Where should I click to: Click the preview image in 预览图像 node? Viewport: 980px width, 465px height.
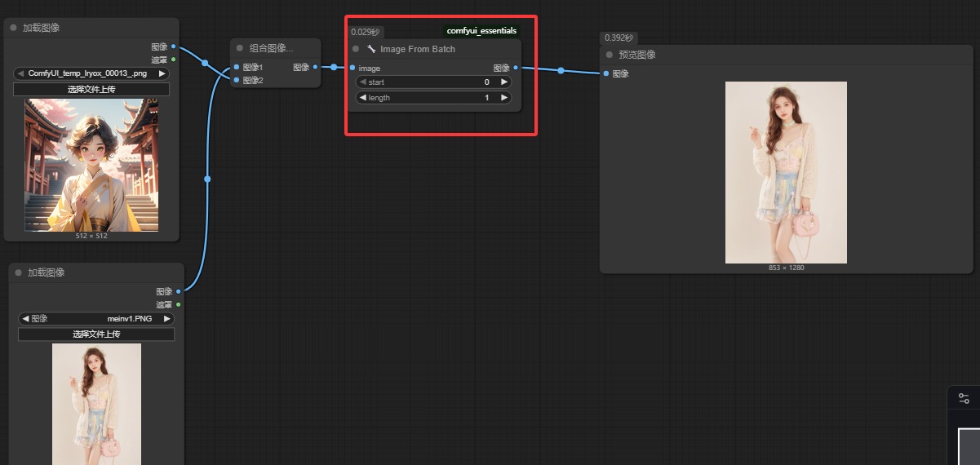786,172
